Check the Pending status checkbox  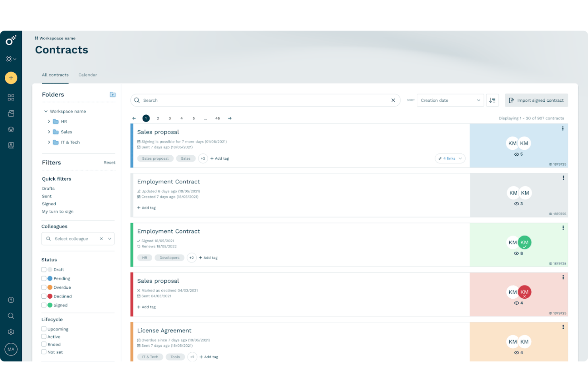click(44, 278)
